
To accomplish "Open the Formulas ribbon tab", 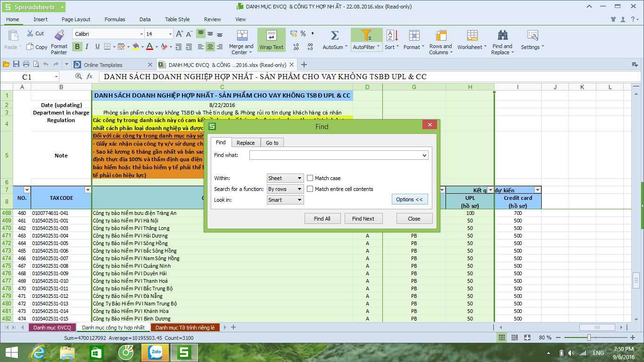I will 115,19.
